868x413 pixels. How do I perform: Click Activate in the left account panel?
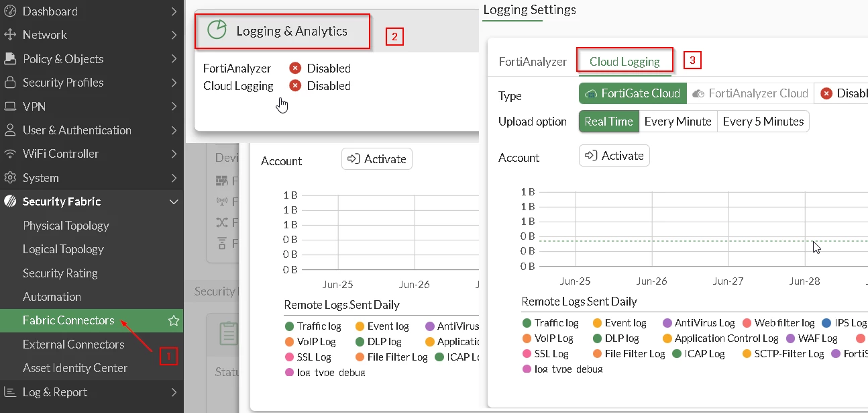[376, 159]
